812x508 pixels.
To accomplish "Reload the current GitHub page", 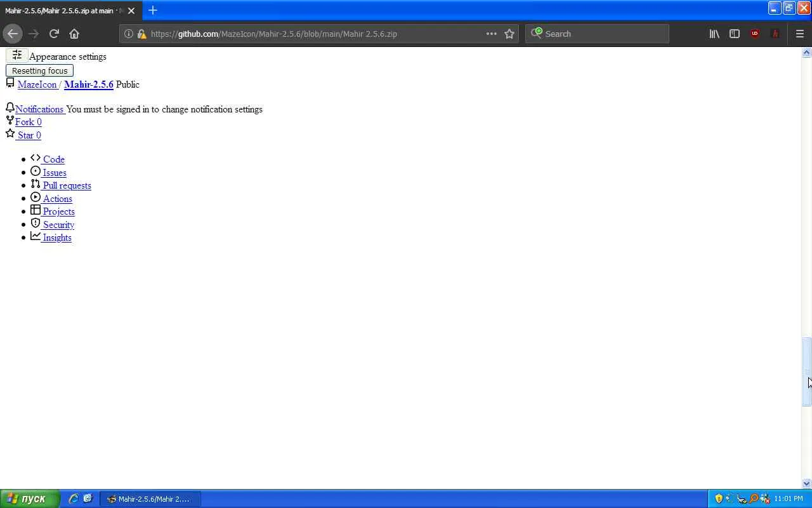I will (54, 34).
